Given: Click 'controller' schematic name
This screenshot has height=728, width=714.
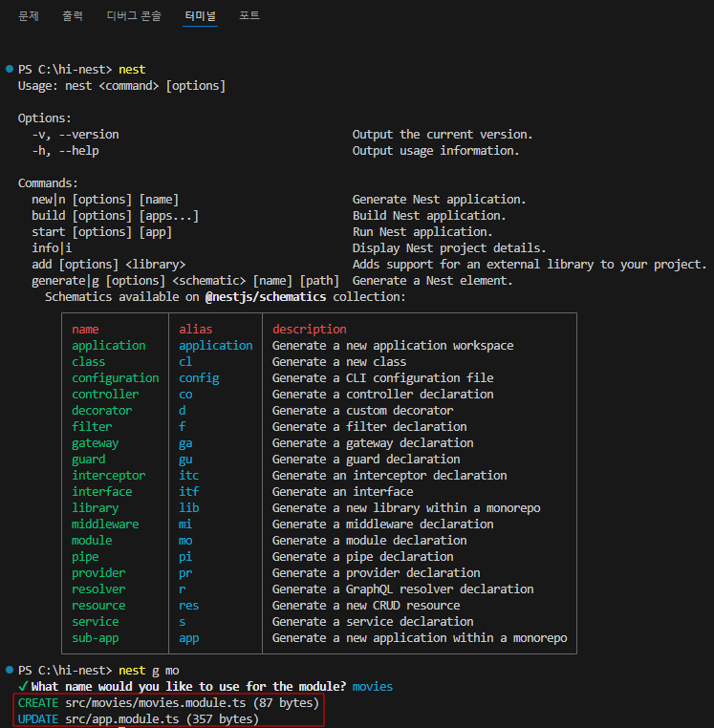Looking at the screenshot, I should (x=105, y=395).
